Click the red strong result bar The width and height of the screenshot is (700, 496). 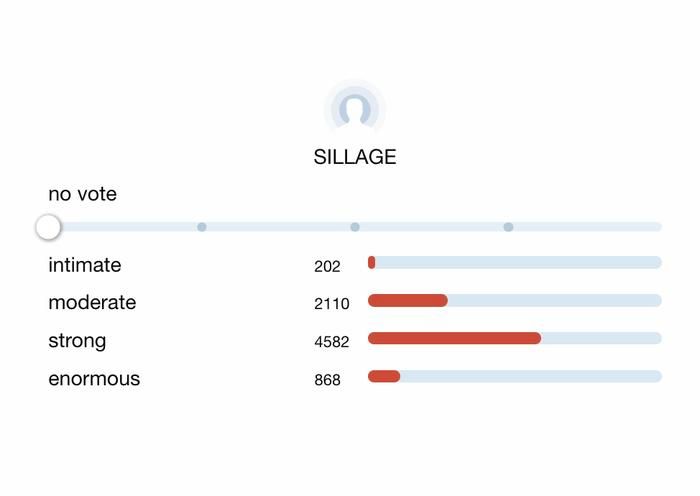(454, 338)
